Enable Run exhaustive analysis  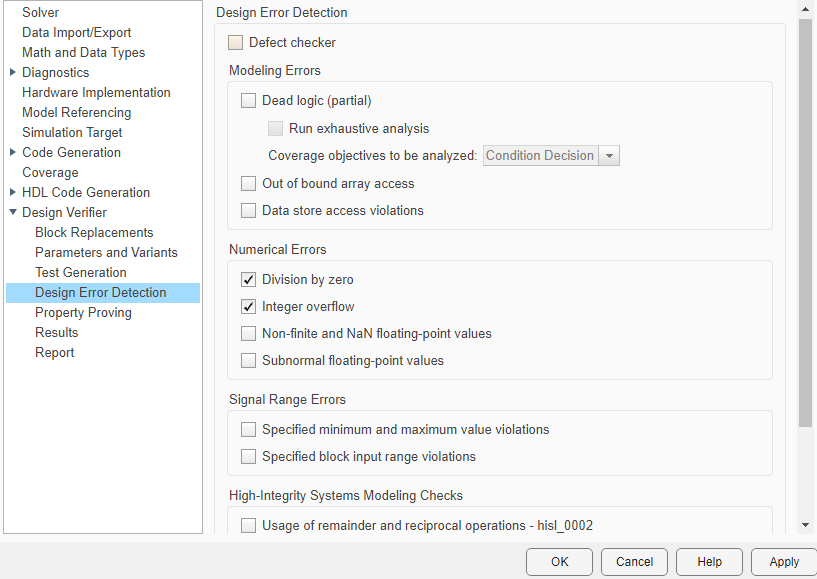pyautogui.click(x=275, y=128)
